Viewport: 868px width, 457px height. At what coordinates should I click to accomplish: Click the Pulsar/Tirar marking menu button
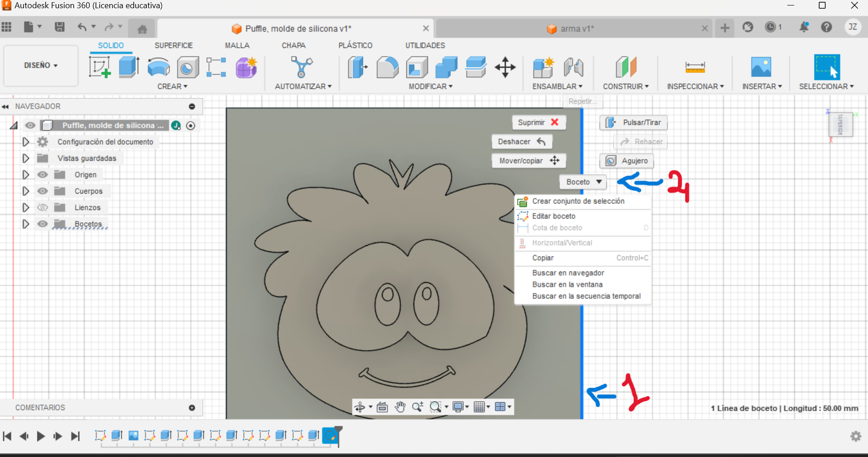point(633,122)
